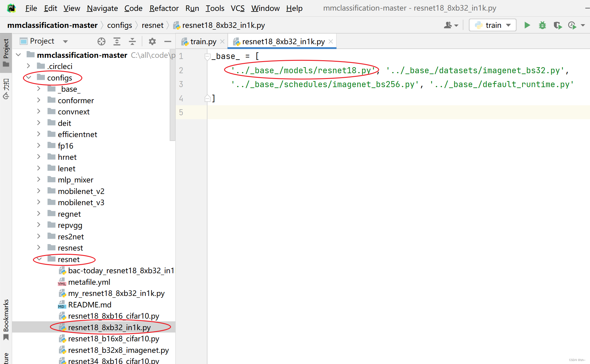Screen dimensions: 590x364
Task: Open the Window menu
Action: pyautogui.click(x=265, y=8)
